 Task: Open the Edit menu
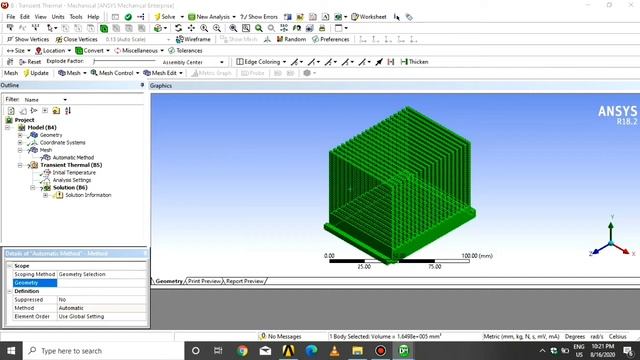[x=25, y=17]
